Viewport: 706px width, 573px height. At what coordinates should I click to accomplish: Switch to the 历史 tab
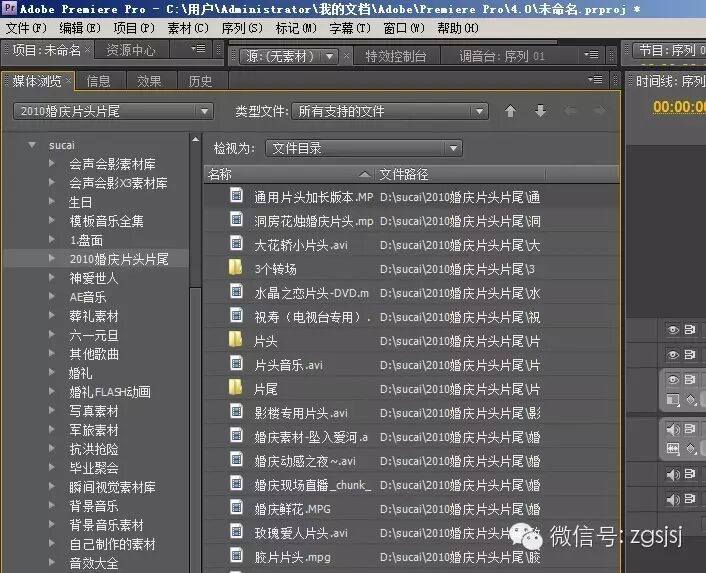tap(200, 81)
